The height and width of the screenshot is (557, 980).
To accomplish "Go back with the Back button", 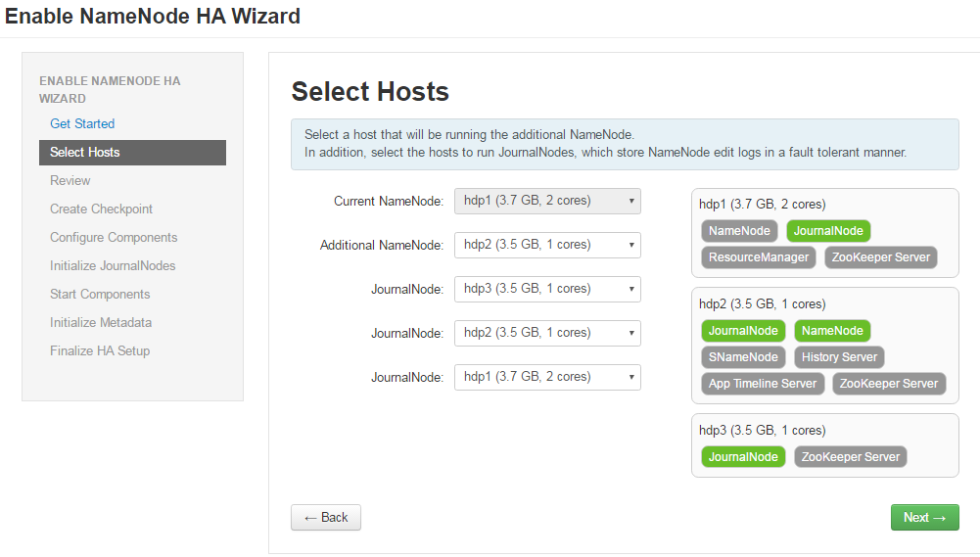I will pos(326,517).
